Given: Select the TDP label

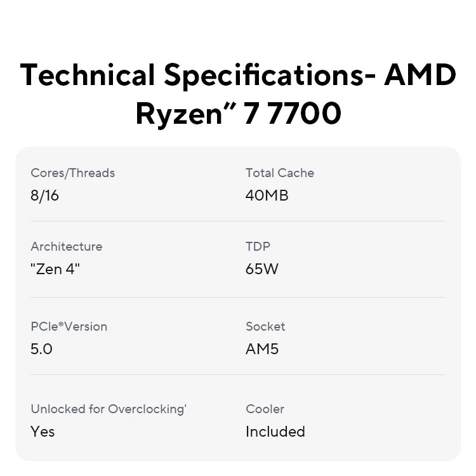Looking at the screenshot, I should coord(258,246).
